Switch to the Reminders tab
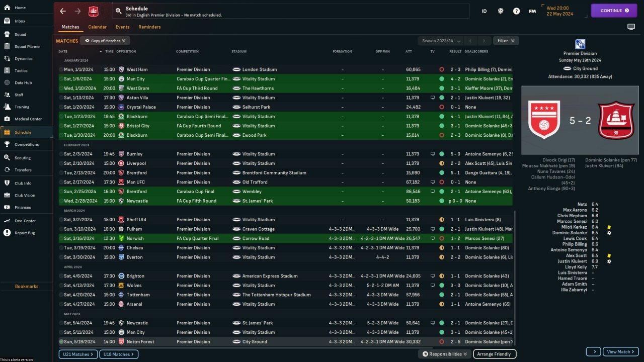This screenshot has height=362, width=644. 149,27
